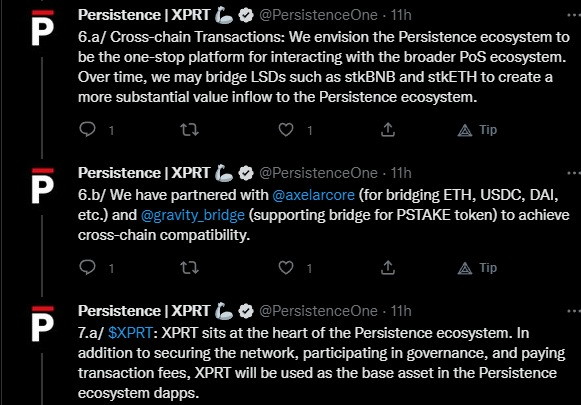Open more options menu for the 6.b tweet

[574, 173]
